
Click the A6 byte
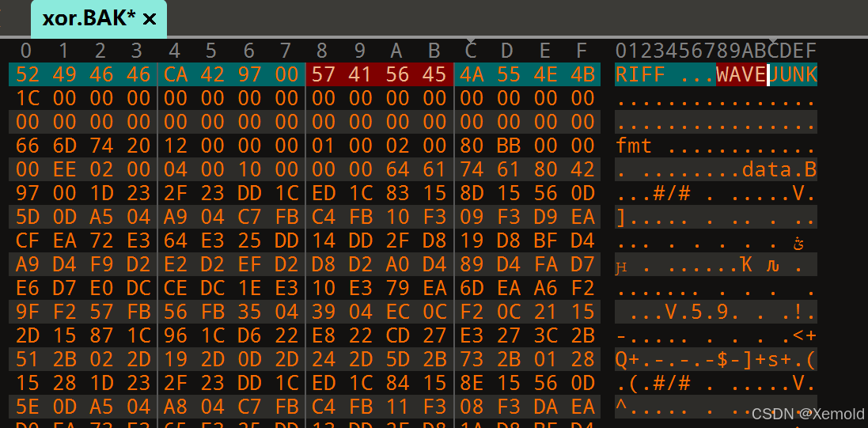544,289
